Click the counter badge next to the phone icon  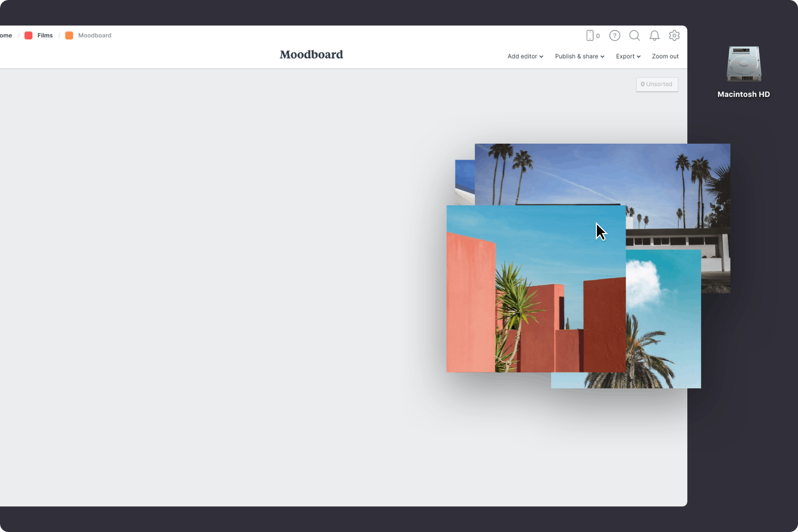(x=598, y=36)
